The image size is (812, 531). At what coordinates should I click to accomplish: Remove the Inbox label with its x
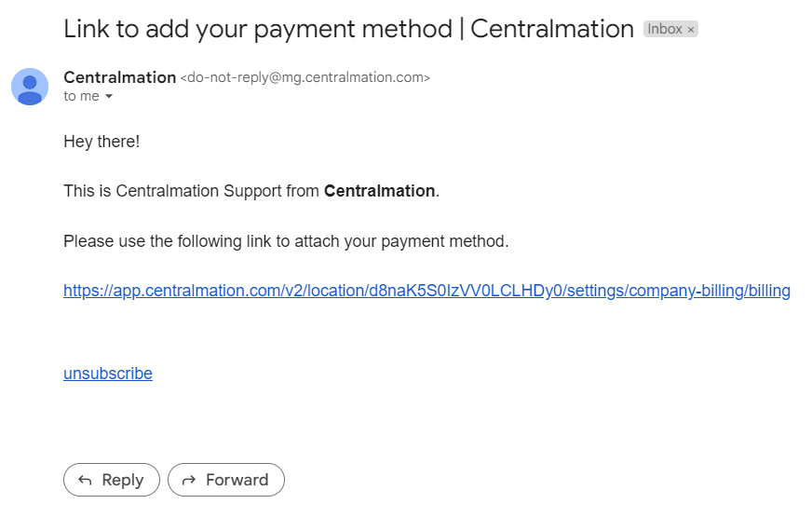click(x=691, y=30)
